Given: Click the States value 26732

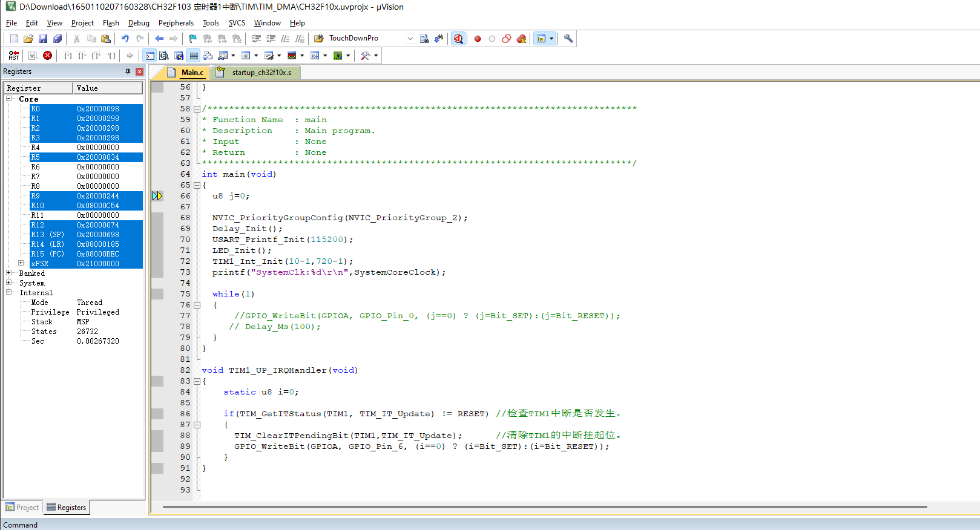Looking at the screenshot, I should [87, 332].
